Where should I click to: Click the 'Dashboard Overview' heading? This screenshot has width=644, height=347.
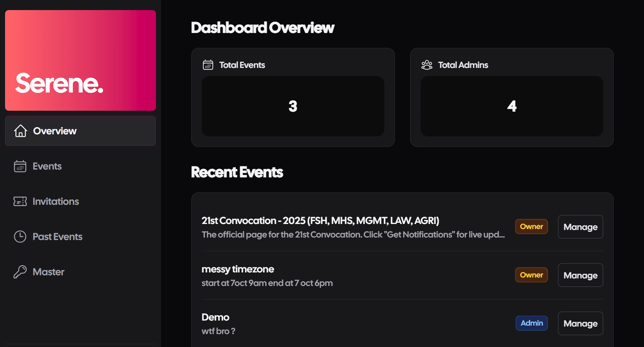[263, 28]
